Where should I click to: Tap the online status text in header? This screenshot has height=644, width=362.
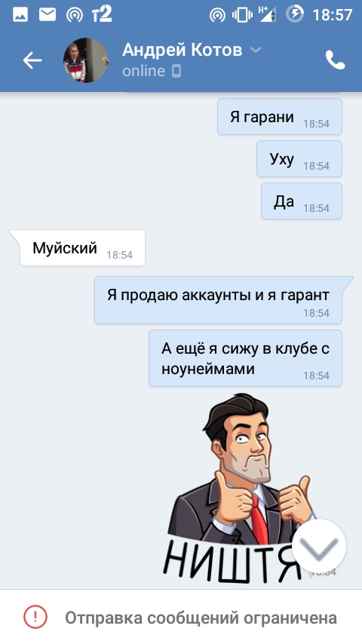(143, 71)
